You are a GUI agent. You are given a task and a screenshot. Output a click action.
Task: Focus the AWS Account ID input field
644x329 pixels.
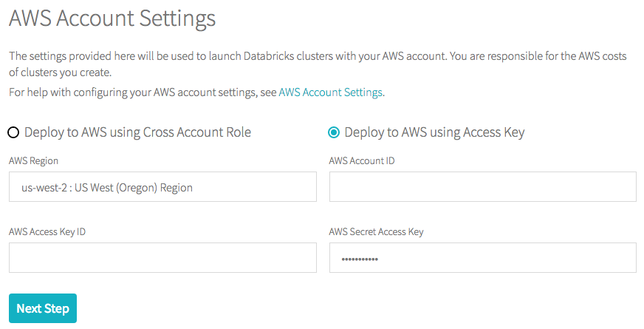pos(482,187)
